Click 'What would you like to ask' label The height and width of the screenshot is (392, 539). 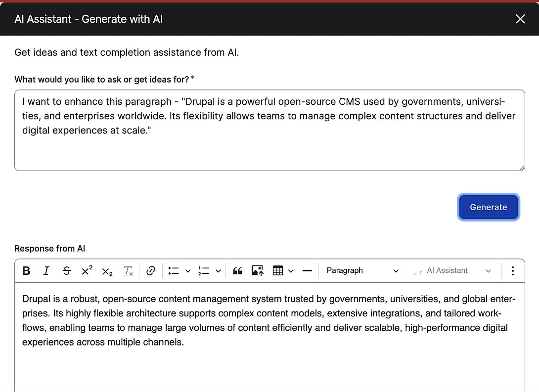click(102, 80)
